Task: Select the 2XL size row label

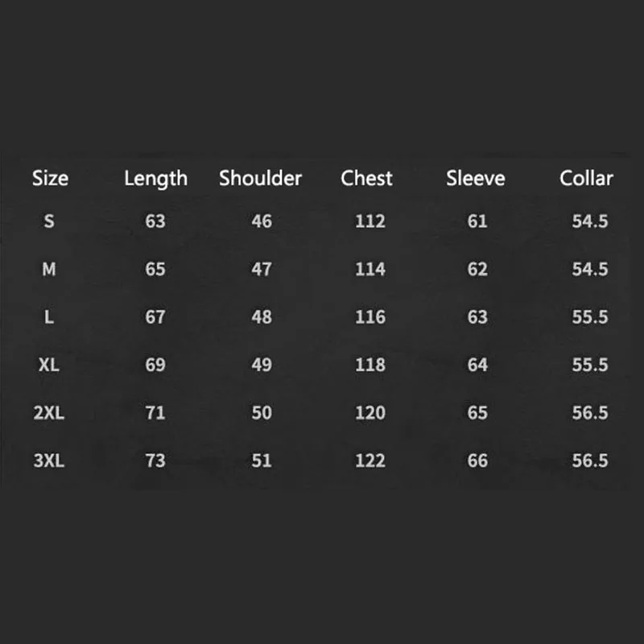Action: coord(49,412)
